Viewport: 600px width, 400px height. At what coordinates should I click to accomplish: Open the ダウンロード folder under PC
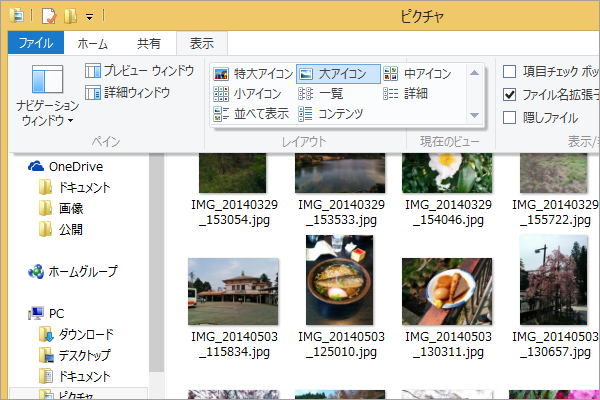pos(77,335)
